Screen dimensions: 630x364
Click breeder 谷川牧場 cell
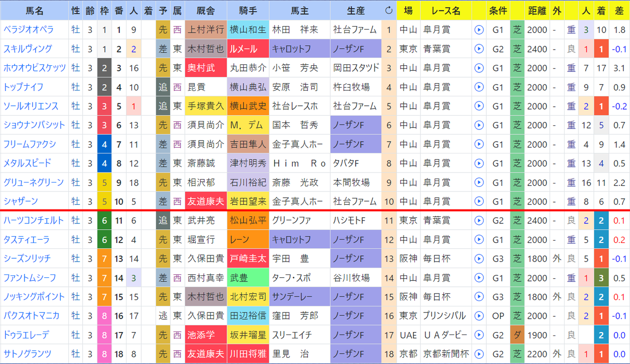click(x=356, y=277)
